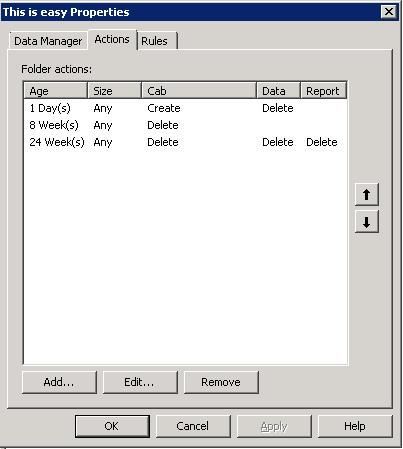Click Report Delete in 24 Week(s) row
The image size is (403, 449).
click(322, 142)
